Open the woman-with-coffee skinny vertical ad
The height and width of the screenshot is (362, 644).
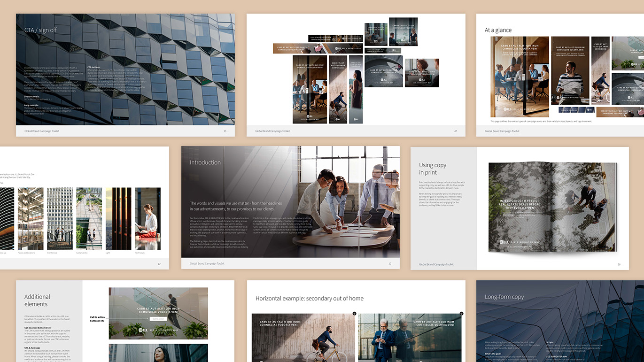click(x=356, y=89)
